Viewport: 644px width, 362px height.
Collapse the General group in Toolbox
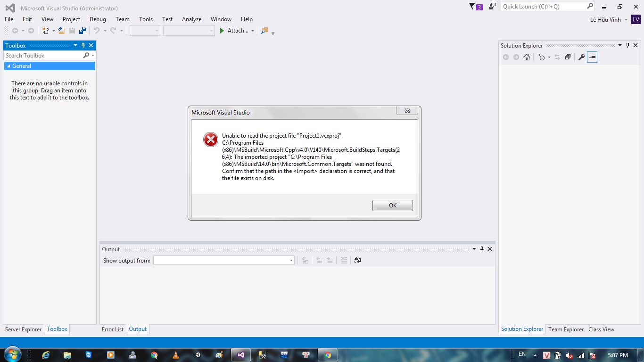[8, 66]
